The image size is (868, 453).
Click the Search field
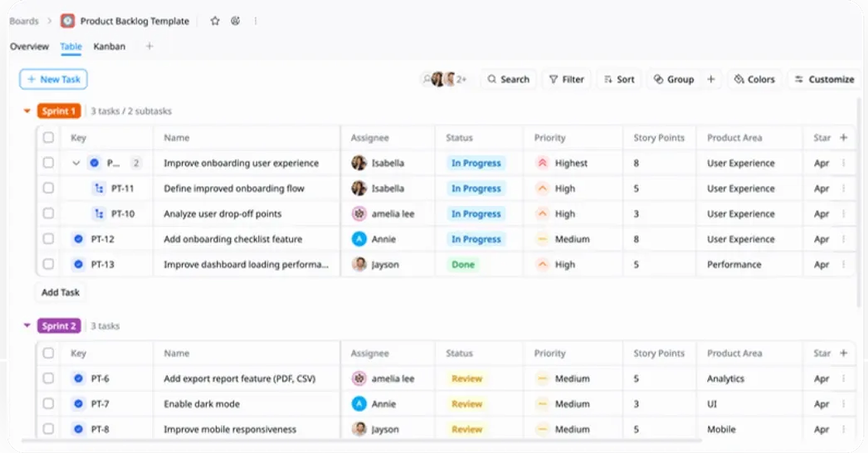point(508,79)
